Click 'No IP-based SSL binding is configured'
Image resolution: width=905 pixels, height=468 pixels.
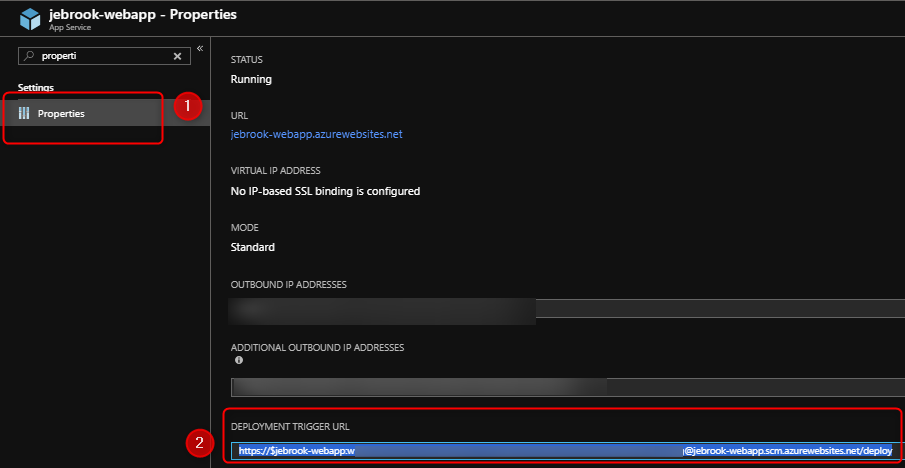[x=325, y=190]
